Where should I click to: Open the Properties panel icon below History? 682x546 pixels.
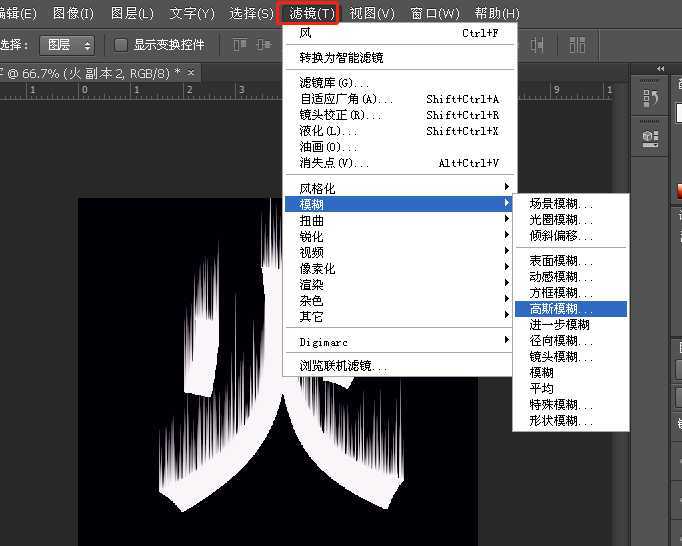(651, 137)
